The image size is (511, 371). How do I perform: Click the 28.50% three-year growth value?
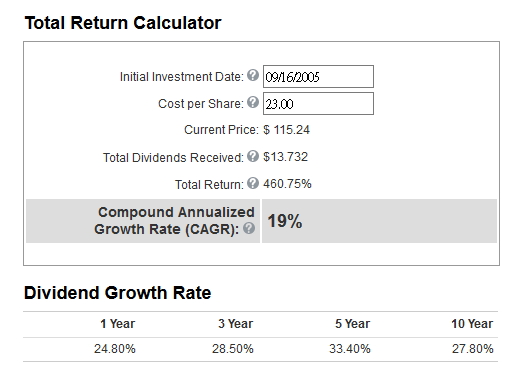pos(233,349)
